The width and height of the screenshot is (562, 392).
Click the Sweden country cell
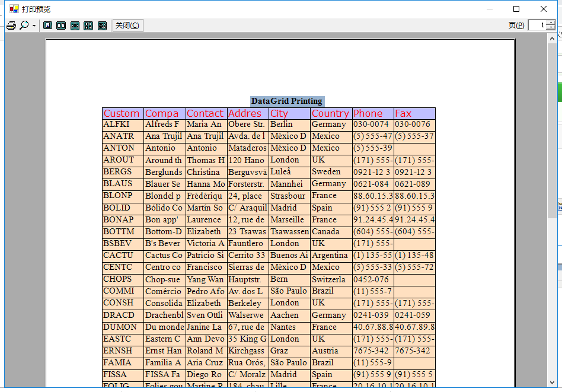point(331,172)
